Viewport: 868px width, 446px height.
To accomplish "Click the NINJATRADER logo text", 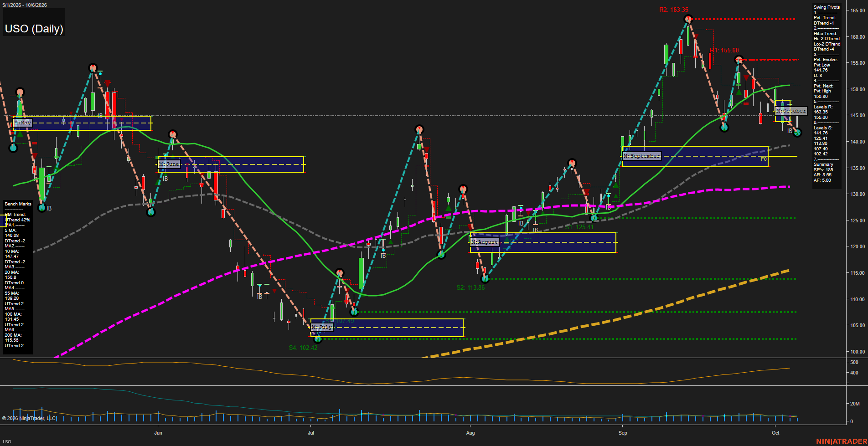I will click(x=842, y=441).
